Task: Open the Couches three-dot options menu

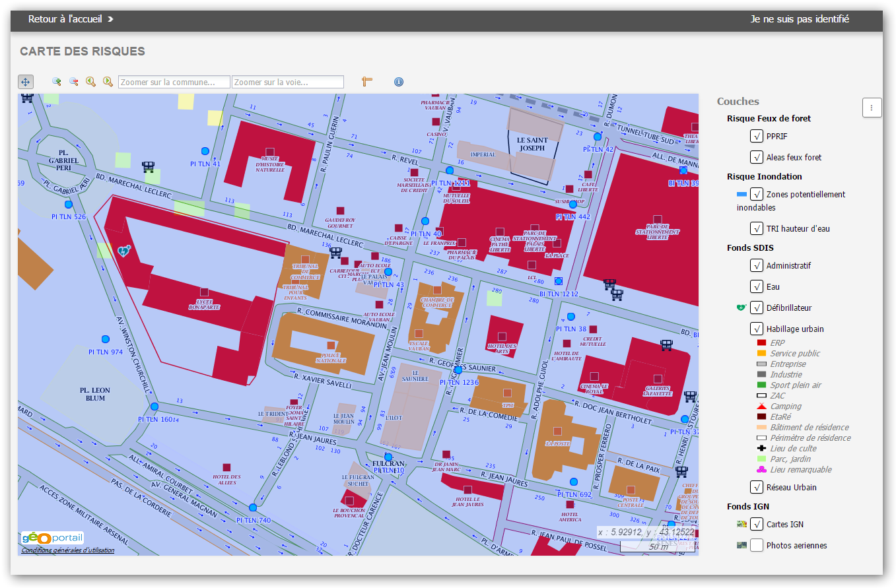Action: pos(872,108)
